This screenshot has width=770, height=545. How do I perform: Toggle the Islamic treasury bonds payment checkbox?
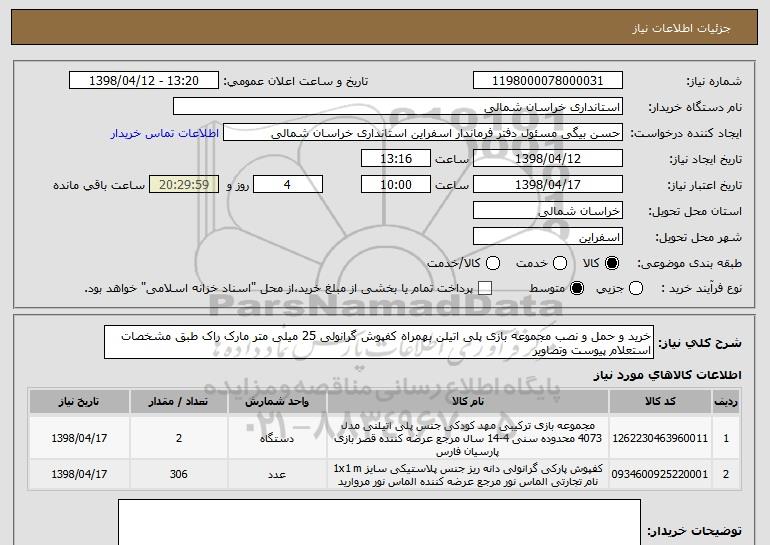point(485,288)
